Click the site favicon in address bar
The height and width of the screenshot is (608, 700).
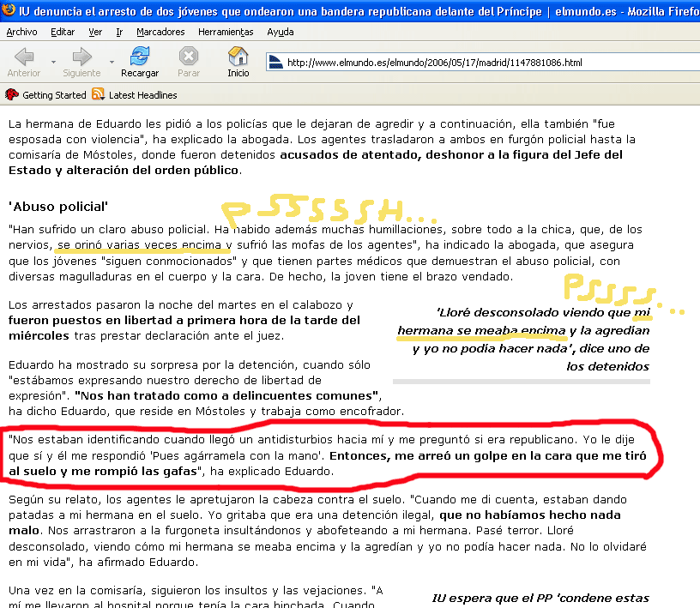coord(275,63)
